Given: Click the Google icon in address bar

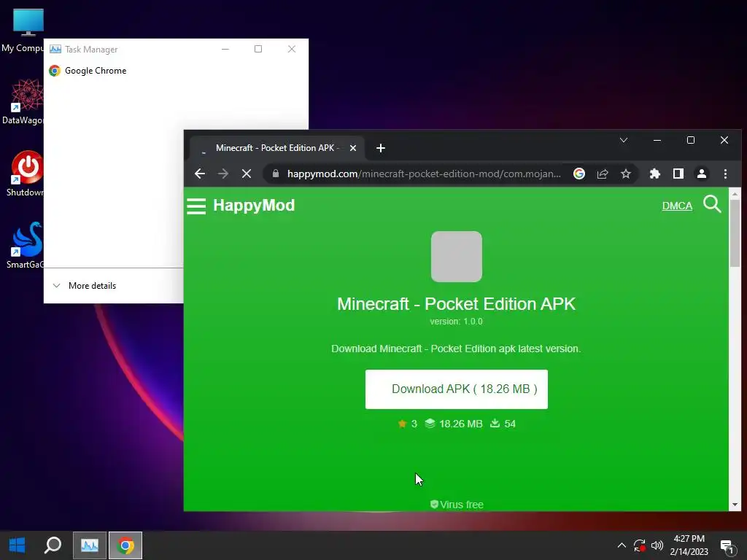Looking at the screenshot, I should 578,174.
